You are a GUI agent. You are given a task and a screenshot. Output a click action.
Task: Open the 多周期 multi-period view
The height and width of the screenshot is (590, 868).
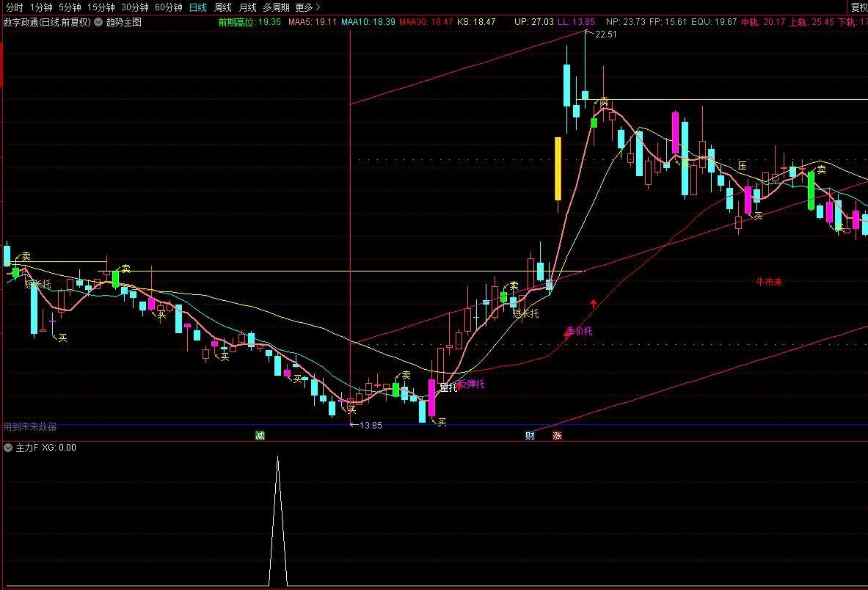(x=276, y=7)
